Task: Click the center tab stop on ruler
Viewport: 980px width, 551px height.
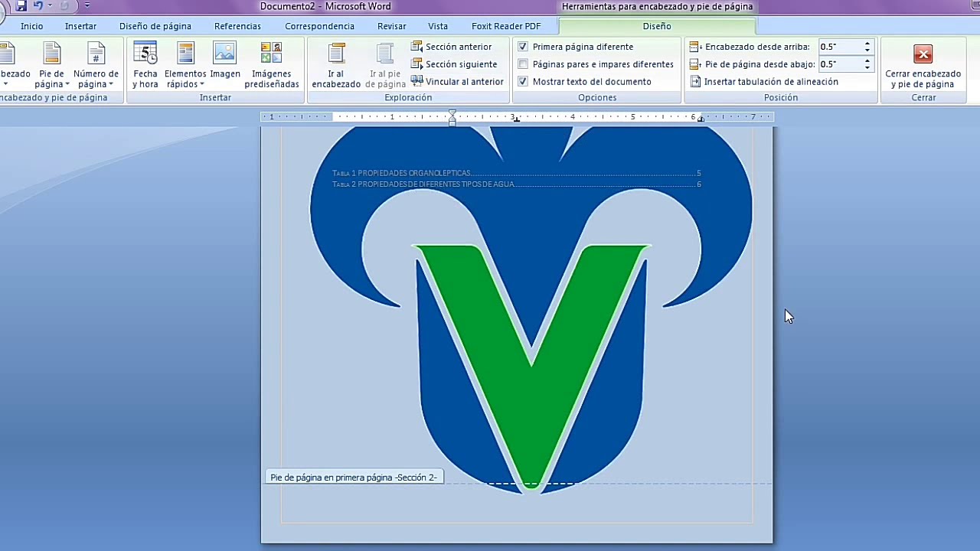Action: [516, 119]
